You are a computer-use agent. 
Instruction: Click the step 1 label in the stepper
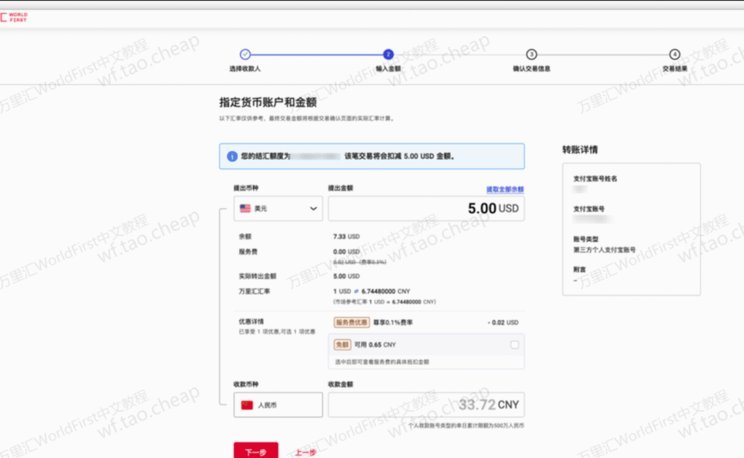245,69
